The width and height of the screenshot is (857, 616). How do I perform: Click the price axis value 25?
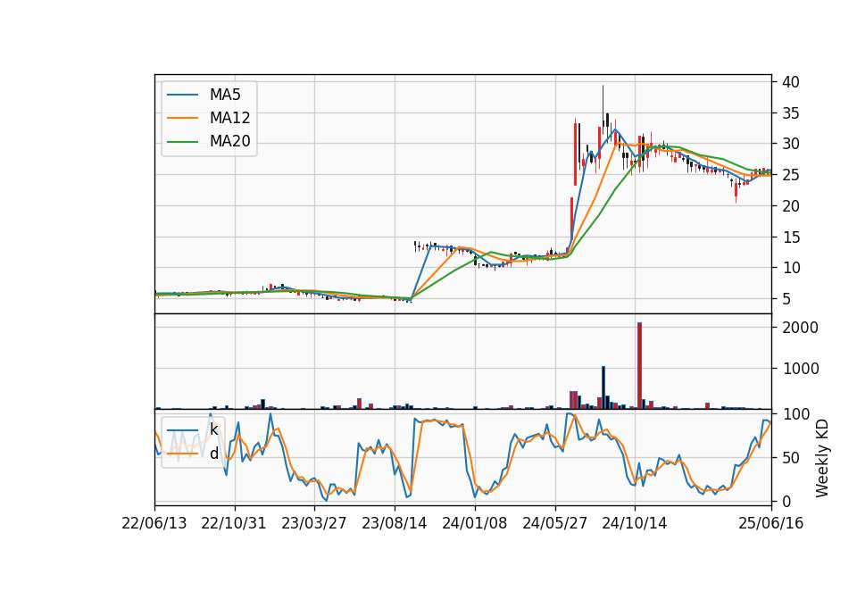[x=791, y=175]
